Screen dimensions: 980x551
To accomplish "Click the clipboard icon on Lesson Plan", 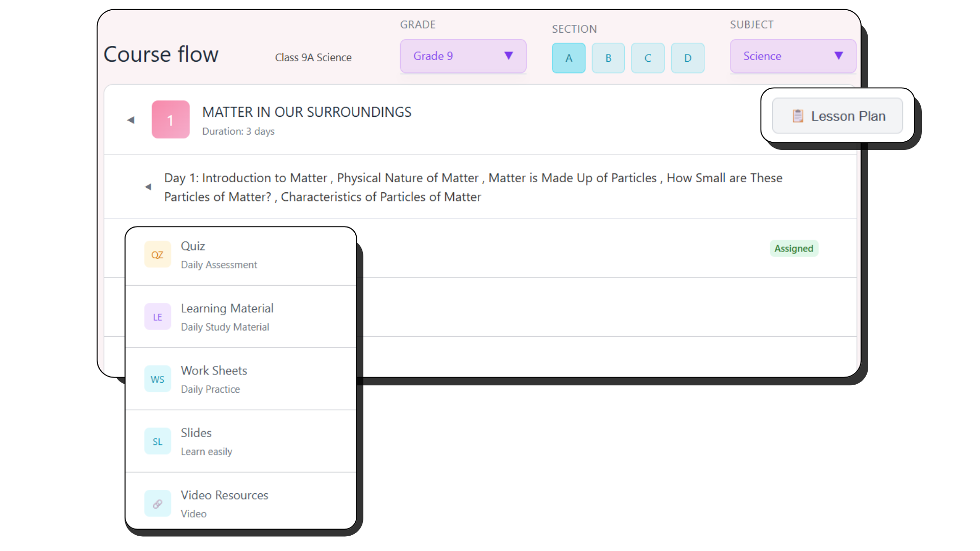I will tap(797, 116).
